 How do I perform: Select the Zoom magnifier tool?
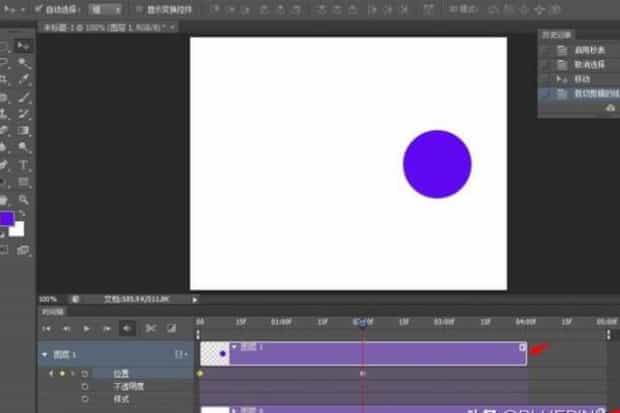pos(24,199)
